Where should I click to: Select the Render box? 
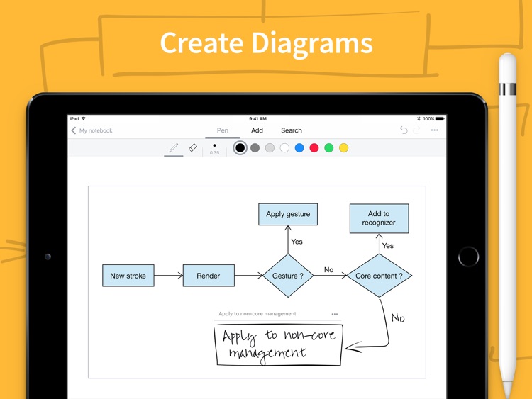coord(209,276)
